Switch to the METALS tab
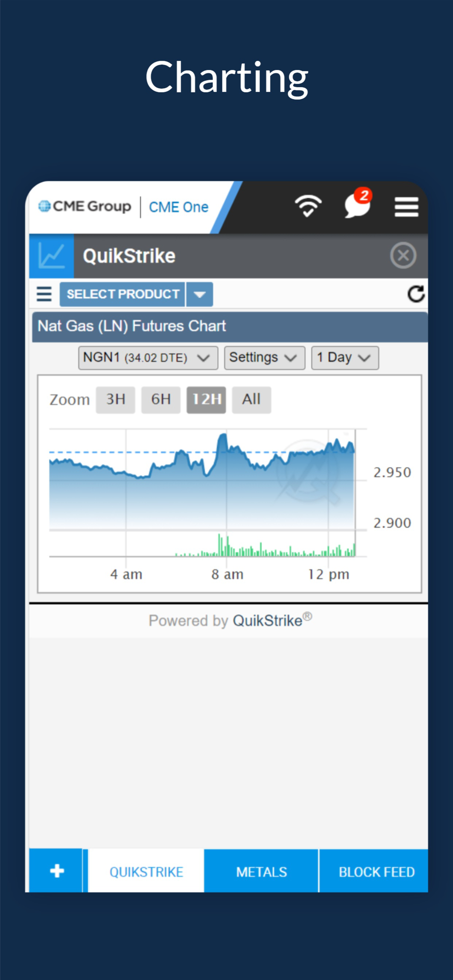The height and width of the screenshot is (980, 453). (x=261, y=872)
